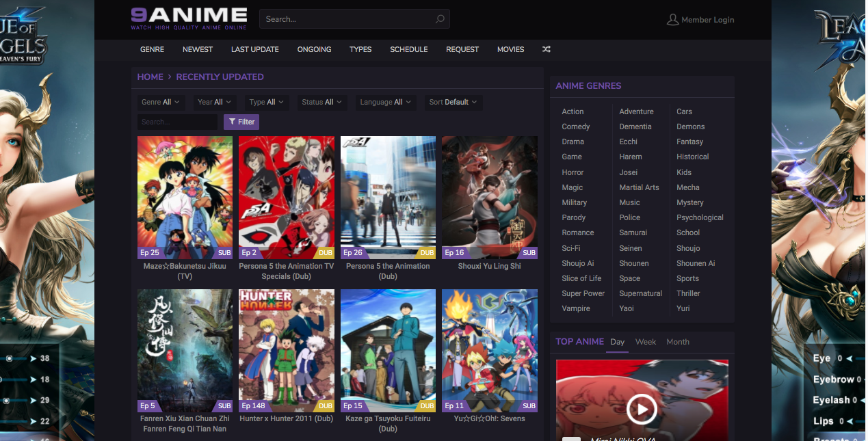Open the Status filter dropdown
The height and width of the screenshot is (441, 868).
pyautogui.click(x=322, y=102)
